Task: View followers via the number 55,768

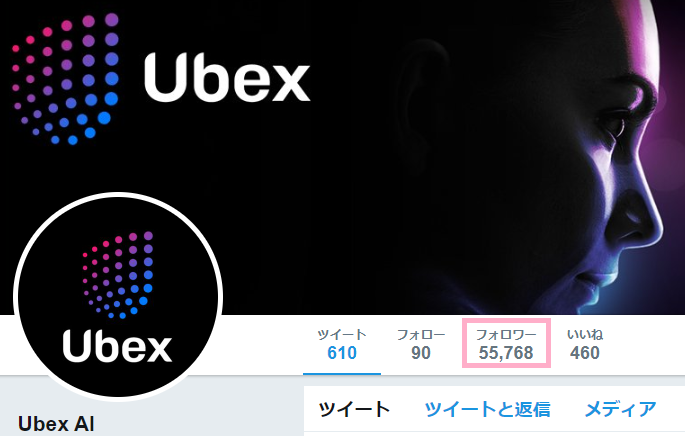Action: 506,353
